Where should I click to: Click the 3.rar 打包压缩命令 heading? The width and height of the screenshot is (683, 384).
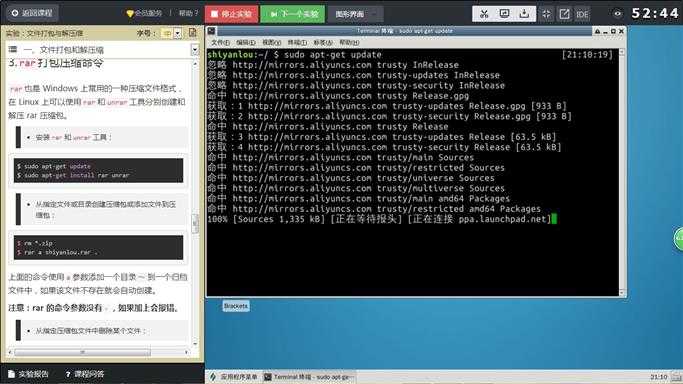pos(56,63)
